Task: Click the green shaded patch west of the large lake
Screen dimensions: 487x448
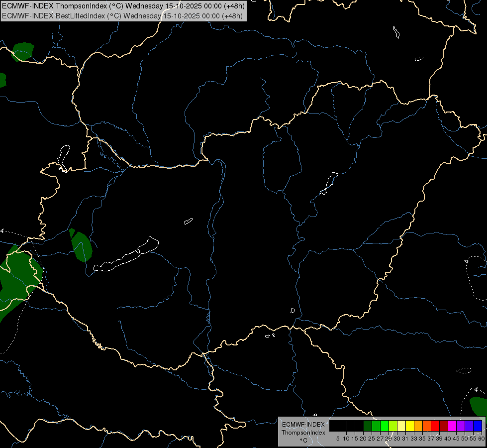Action: pos(82,246)
